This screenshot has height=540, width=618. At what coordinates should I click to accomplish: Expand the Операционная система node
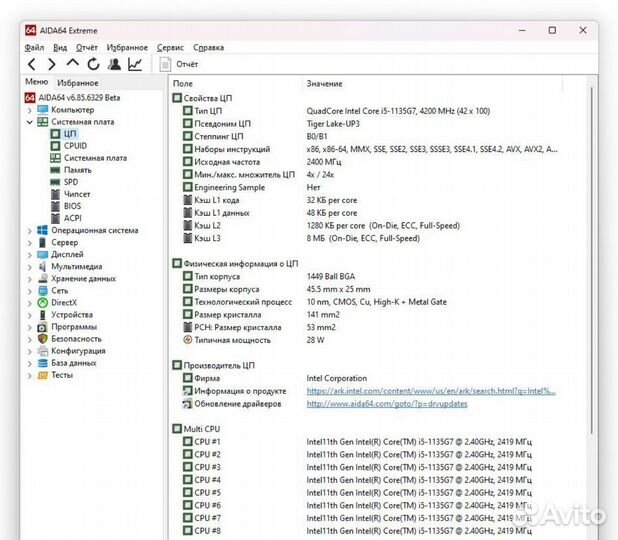[29, 230]
